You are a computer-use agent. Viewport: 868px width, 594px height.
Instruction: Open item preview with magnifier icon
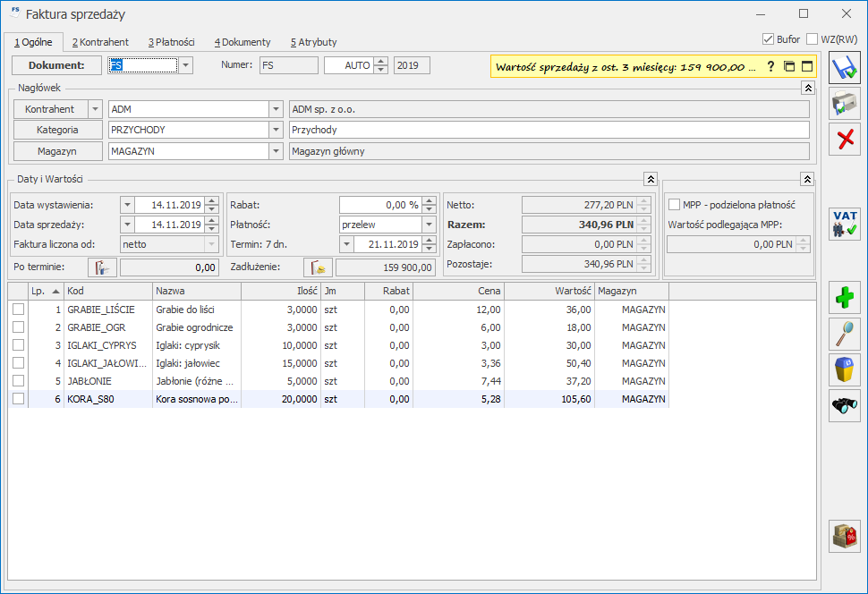point(845,333)
